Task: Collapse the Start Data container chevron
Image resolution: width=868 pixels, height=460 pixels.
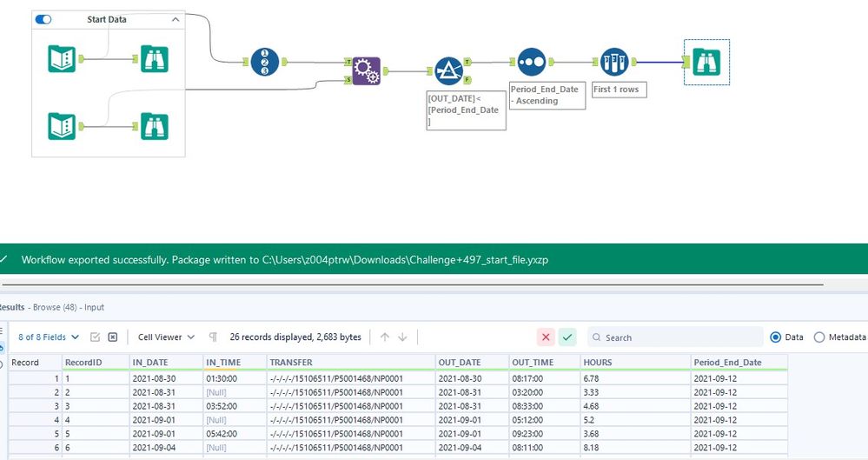Action: [x=176, y=19]
